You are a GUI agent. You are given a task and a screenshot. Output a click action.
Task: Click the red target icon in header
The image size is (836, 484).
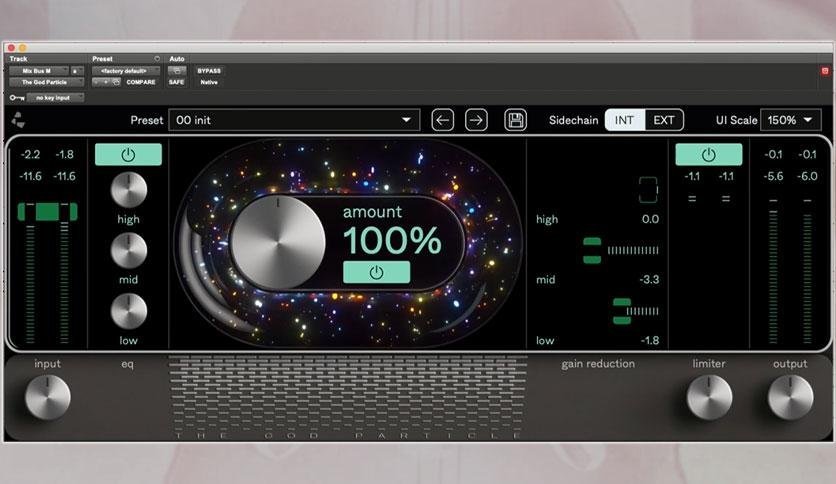[x=825, y=71]
